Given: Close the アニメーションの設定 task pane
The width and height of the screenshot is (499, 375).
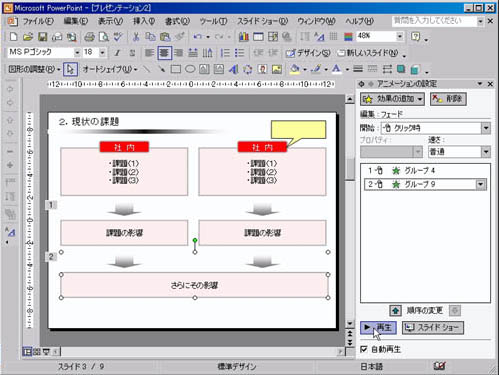Looking at the screenshot, I should [490, 84].
